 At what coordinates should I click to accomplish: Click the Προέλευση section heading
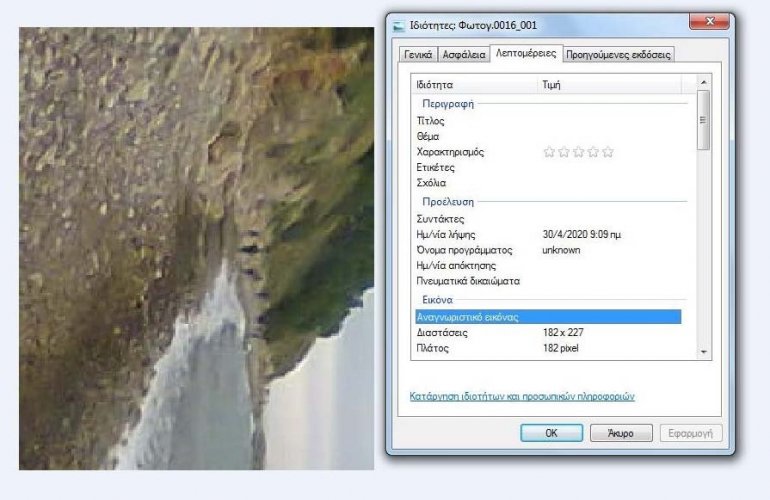tap(448, 201)
